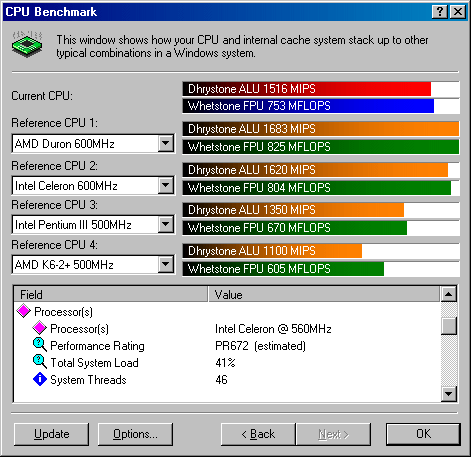The image size is (471, 457).
Task: Open the Reference CPU 4 dropdown arrow
Action: pyautogui.click(x=166, y=265)
